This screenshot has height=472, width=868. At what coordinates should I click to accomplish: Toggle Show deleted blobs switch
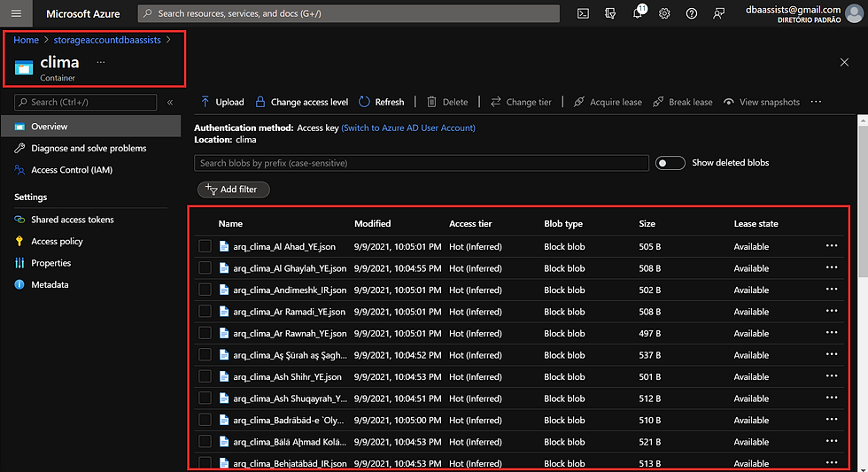click(670, 163)
